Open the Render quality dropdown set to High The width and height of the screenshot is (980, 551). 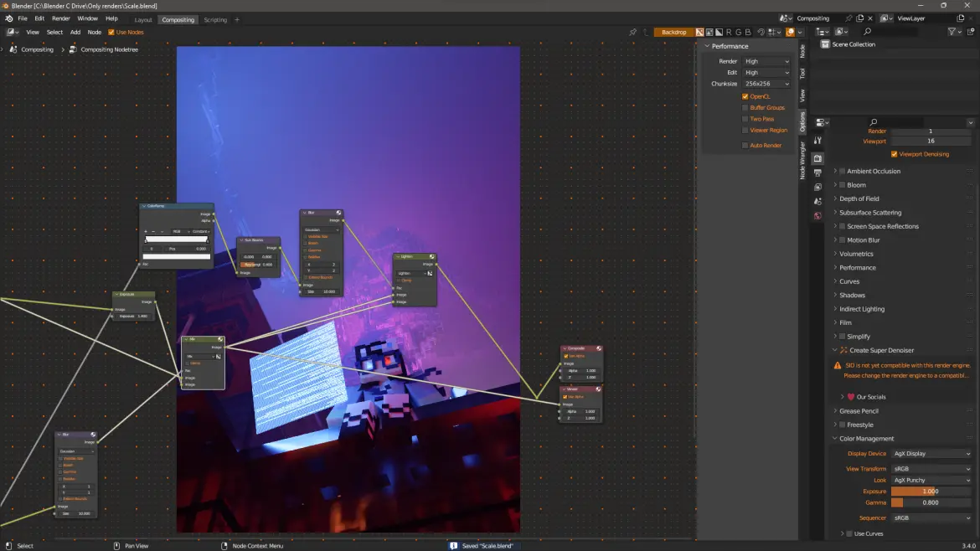[766, 60]
